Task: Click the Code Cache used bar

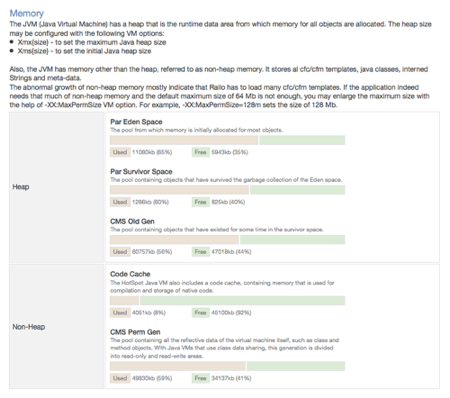Action: 124,301
